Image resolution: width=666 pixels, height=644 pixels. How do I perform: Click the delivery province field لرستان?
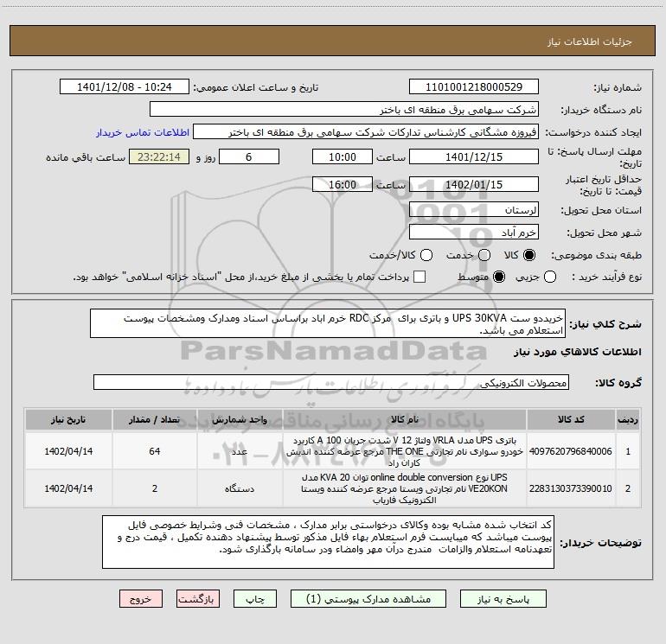click(474, 210)
